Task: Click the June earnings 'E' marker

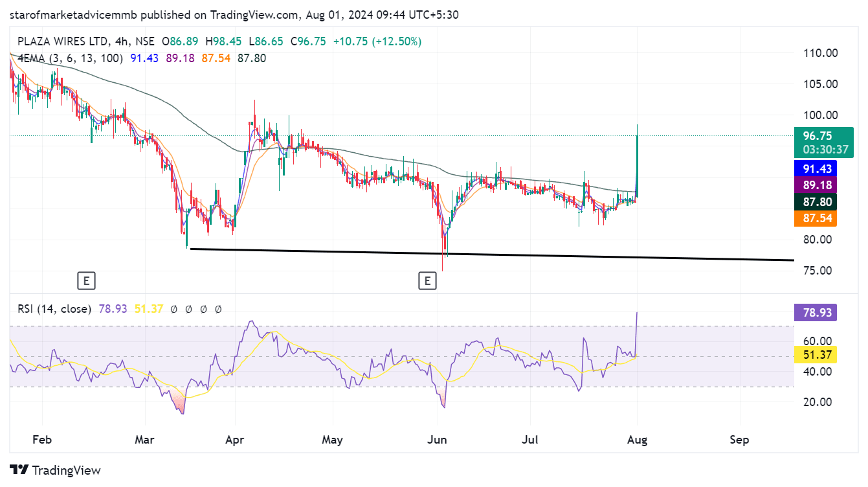Action: tap(427, 280)
